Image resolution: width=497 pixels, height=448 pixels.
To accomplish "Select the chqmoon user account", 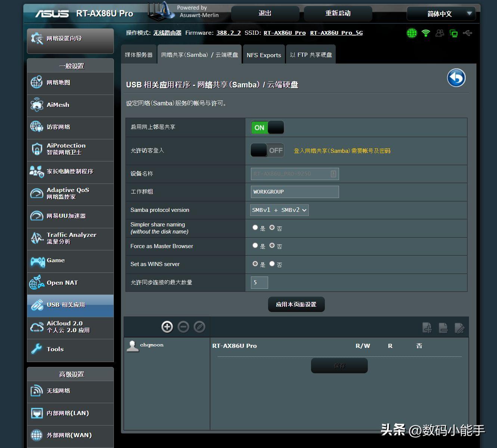I will coord(146,346).
